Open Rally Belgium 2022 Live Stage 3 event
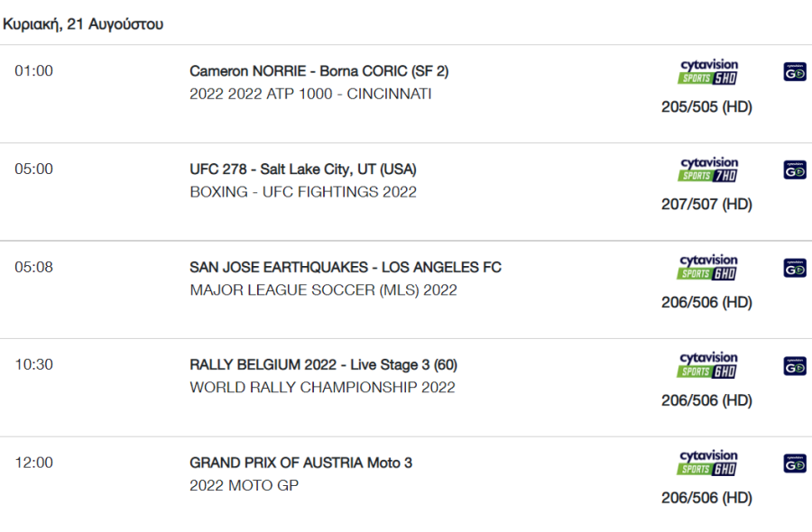 coord(323,365)
